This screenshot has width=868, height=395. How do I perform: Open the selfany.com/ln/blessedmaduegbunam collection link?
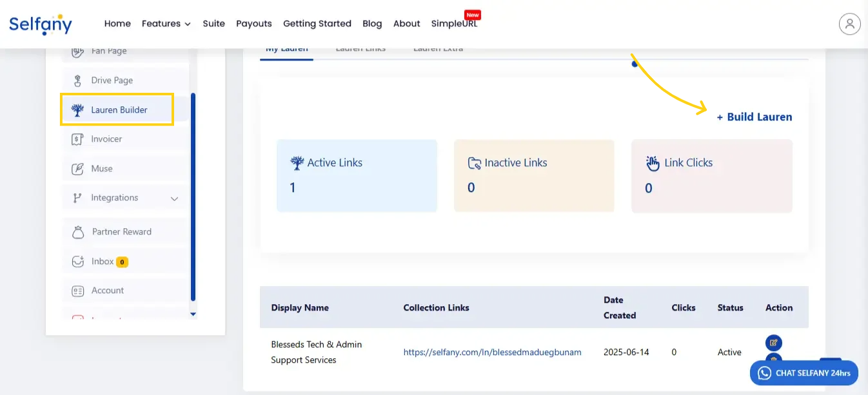point(493,352)
